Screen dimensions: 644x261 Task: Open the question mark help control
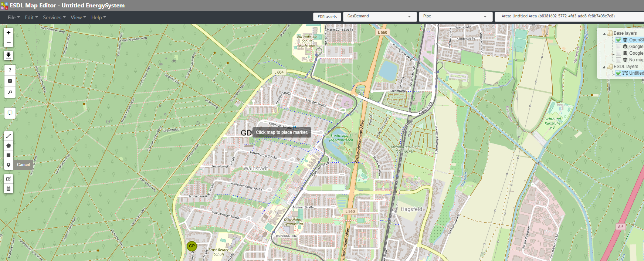[x=10, y=70]
